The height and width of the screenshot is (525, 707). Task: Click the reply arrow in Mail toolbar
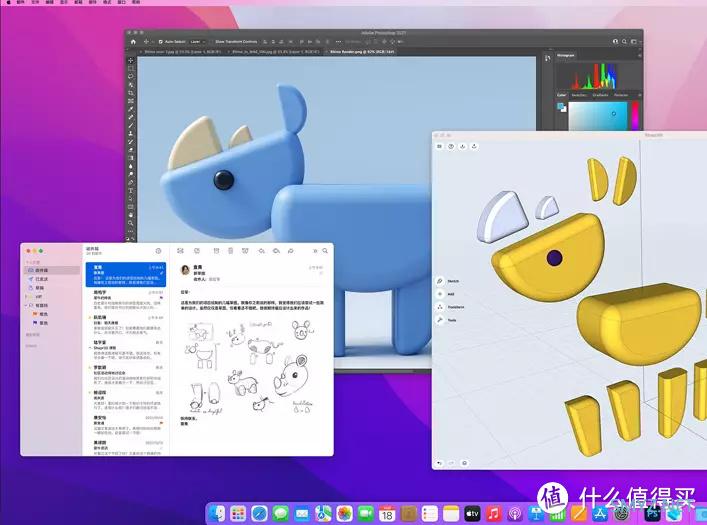[x=260, y=251]
